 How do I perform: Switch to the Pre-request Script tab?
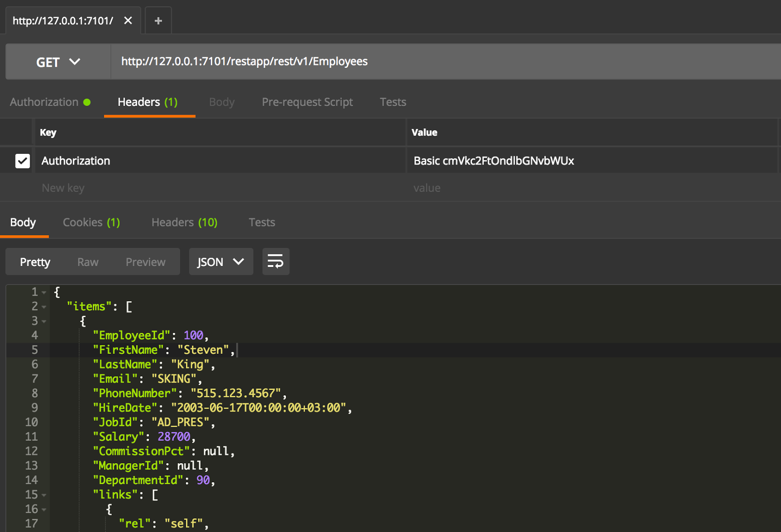point(307,102)
